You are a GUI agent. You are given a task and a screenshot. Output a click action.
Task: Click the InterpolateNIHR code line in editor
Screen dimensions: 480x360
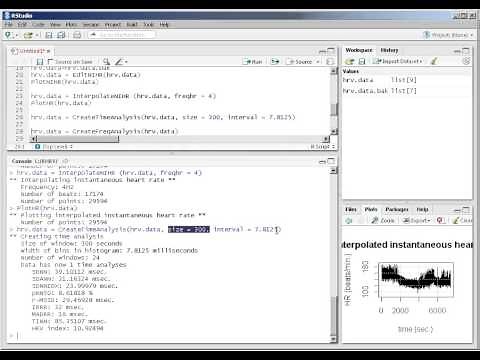click(x=123, y=96)
